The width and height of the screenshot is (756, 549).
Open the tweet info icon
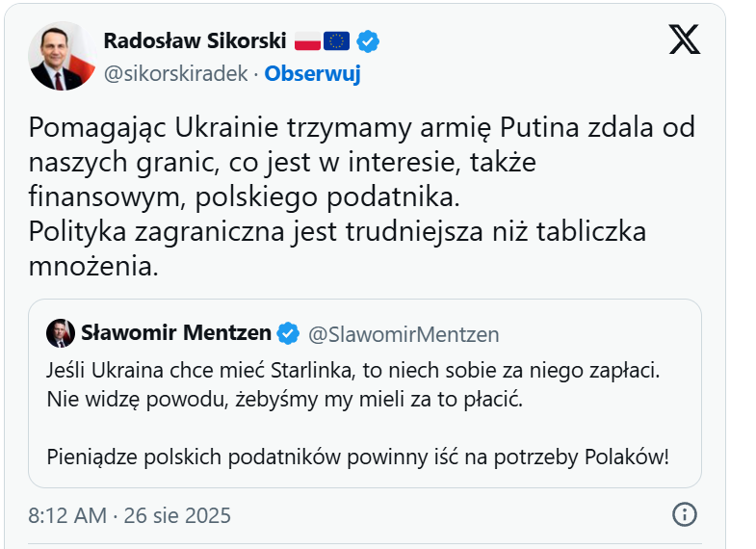(683, 514)
